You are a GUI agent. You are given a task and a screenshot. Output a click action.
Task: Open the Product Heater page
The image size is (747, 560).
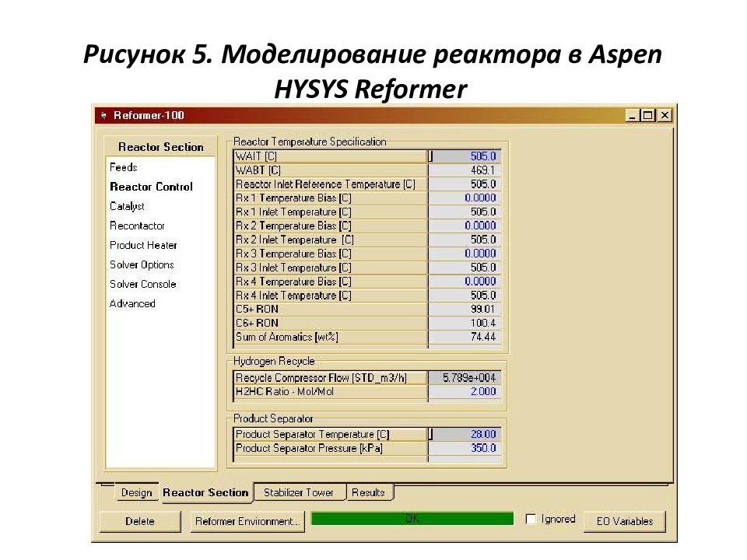(143, 245)
